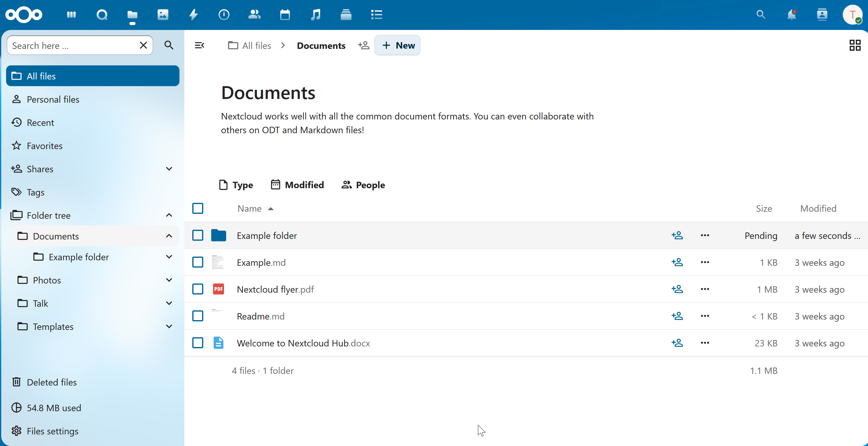Open actions menu for Example.md
The width and height of the screenshot is (868, 446).
click(x=705, y=262)
